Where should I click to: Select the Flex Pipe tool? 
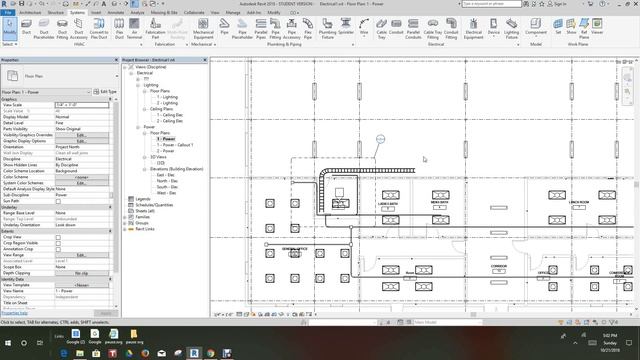point(308,29)
